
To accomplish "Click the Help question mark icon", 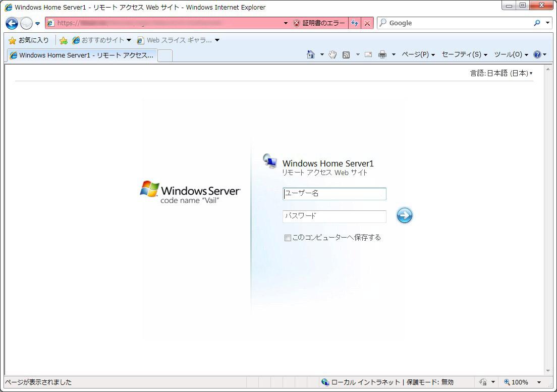I will coord(537,54).
